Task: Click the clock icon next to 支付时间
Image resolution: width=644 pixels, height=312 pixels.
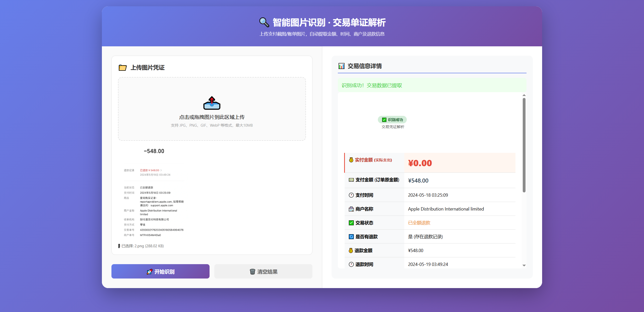Action: pos(351,195)
